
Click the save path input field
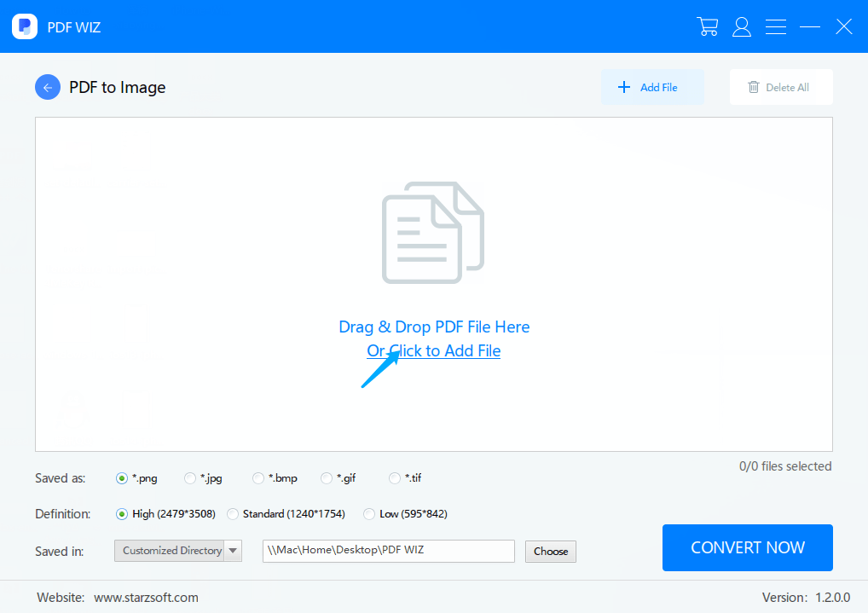388,551
